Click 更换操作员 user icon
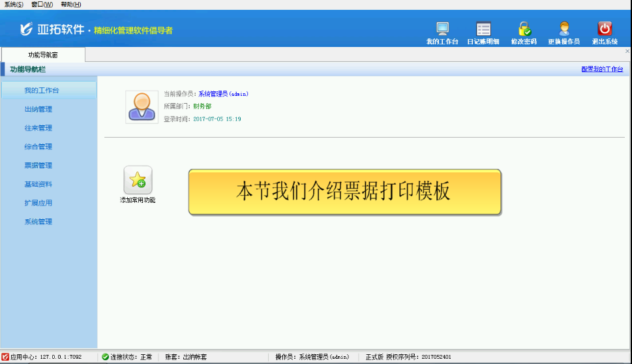 click(564, 29)
